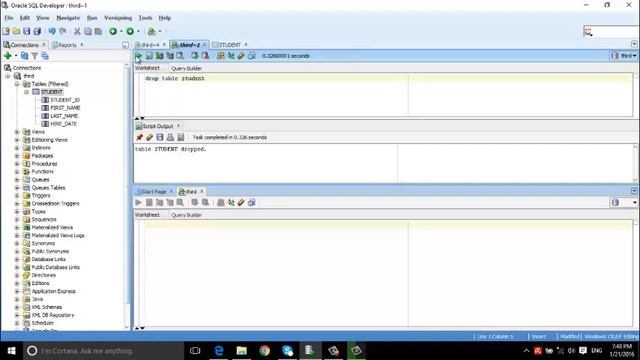
Task: Open the connection dropdown in lower worksheet toolbar
Action: pyautogui.click(x=624, y=202)
